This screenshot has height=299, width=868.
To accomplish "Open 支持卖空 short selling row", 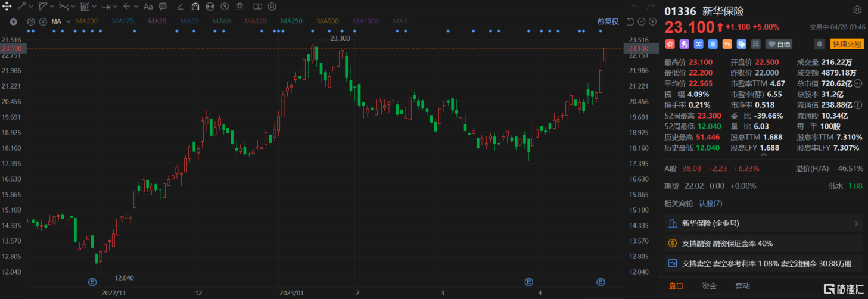I will pyautogui.click(x=764, y=263).
